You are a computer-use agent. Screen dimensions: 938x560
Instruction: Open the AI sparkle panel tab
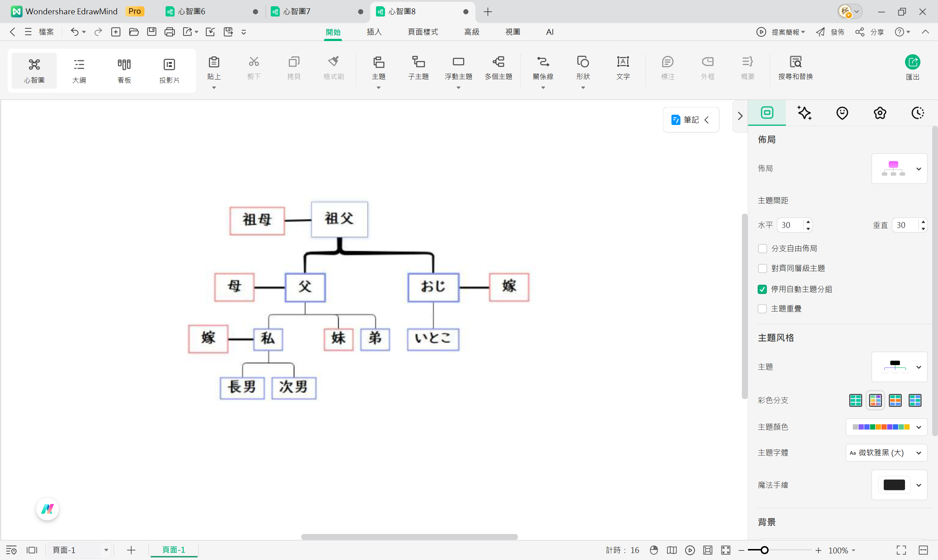coord(804,113)
